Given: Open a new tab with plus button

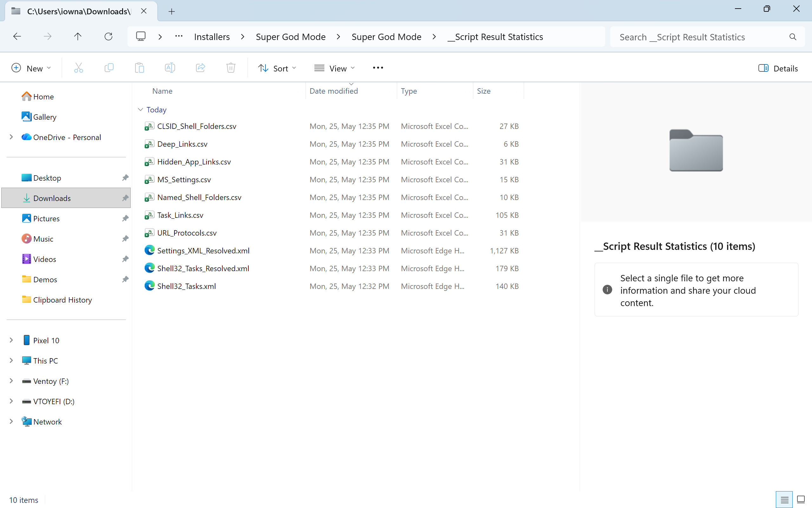Looking at the screenshot, I should [172, 11].
